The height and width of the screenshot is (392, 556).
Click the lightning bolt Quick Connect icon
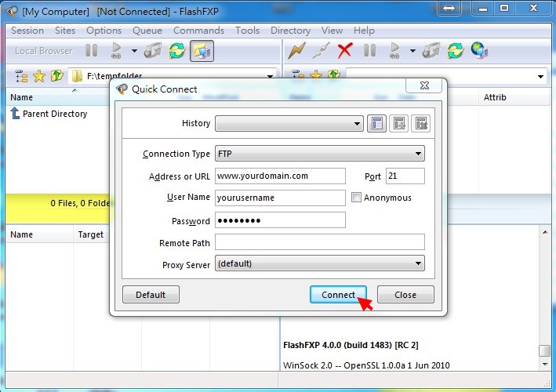coord(296,51)
